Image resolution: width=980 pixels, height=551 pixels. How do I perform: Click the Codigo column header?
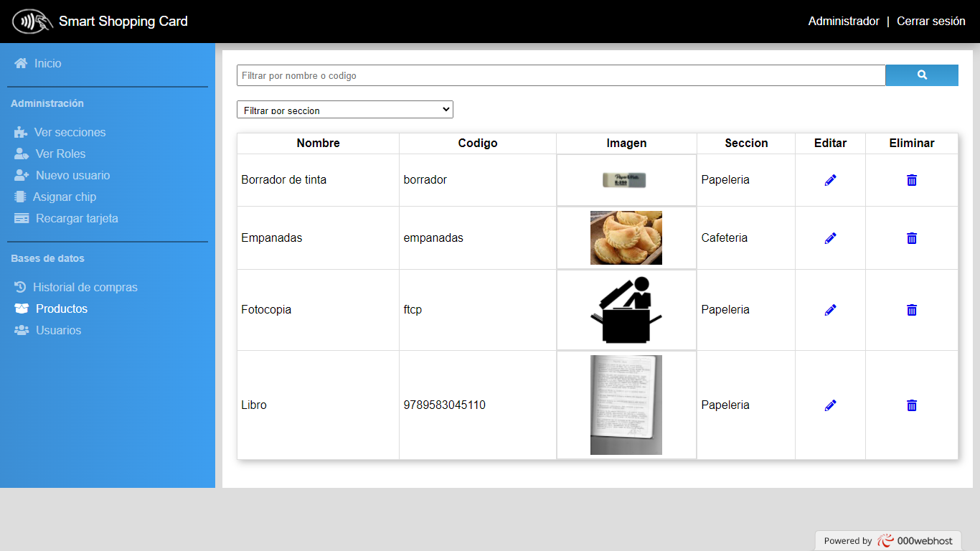point(478,143)
